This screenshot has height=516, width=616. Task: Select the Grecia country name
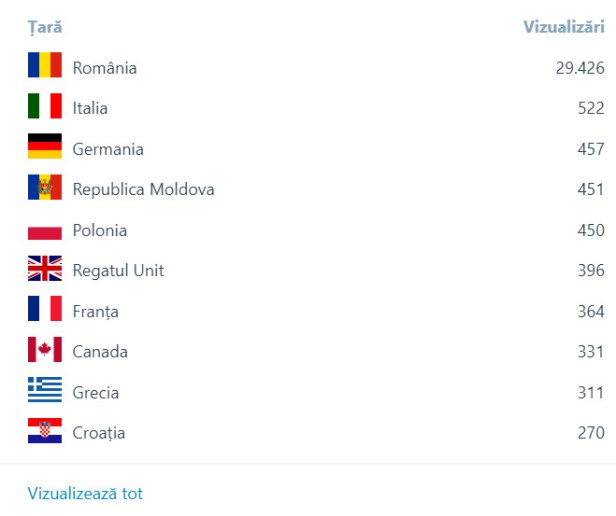click(x=96, y=393)
